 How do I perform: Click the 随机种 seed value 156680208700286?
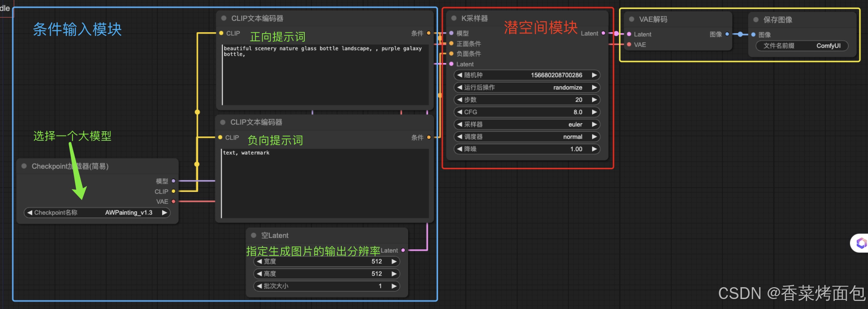pyautogui.click(x=557, y=75)
